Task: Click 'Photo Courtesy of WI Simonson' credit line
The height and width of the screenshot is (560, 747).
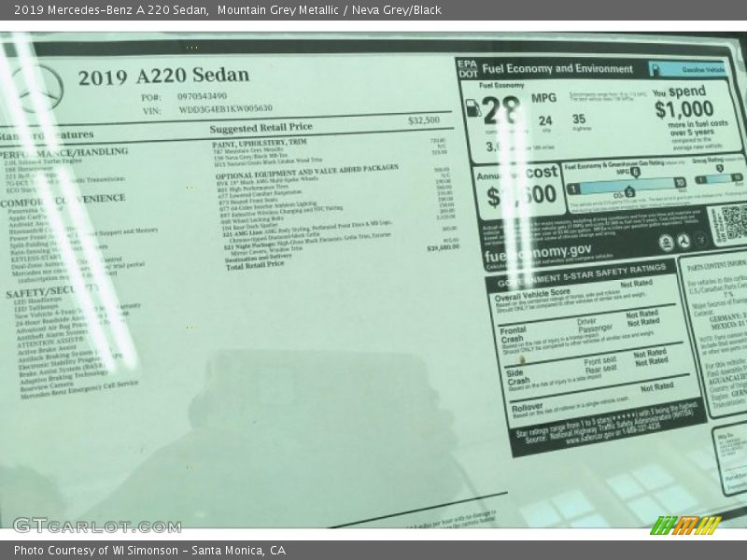Action: pyautogui.click(x=96, y=551)
